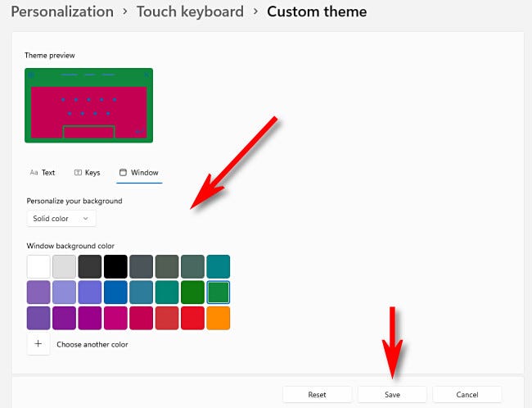Expand the Solid color dropdown
The width and height of the screenshot is (532, 408).
(61, 219)
